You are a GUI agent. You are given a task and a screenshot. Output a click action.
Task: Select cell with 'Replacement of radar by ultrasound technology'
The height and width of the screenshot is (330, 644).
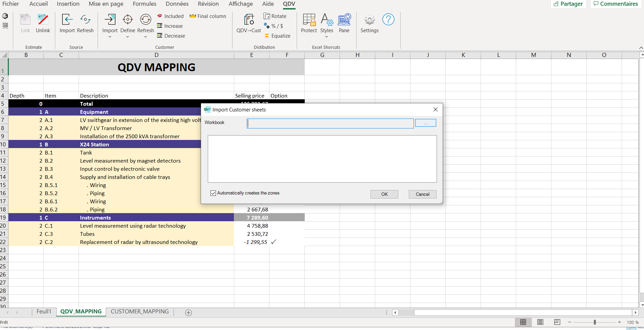[156, 242]
